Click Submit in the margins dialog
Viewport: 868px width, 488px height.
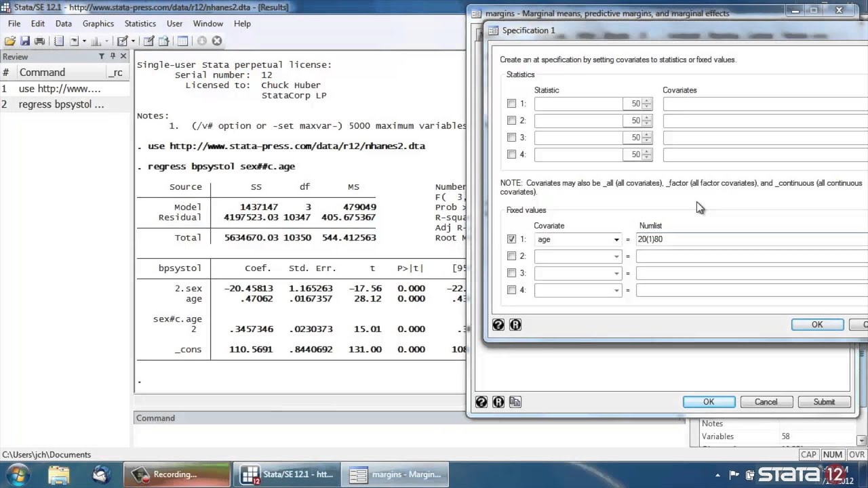coord(824,401)
